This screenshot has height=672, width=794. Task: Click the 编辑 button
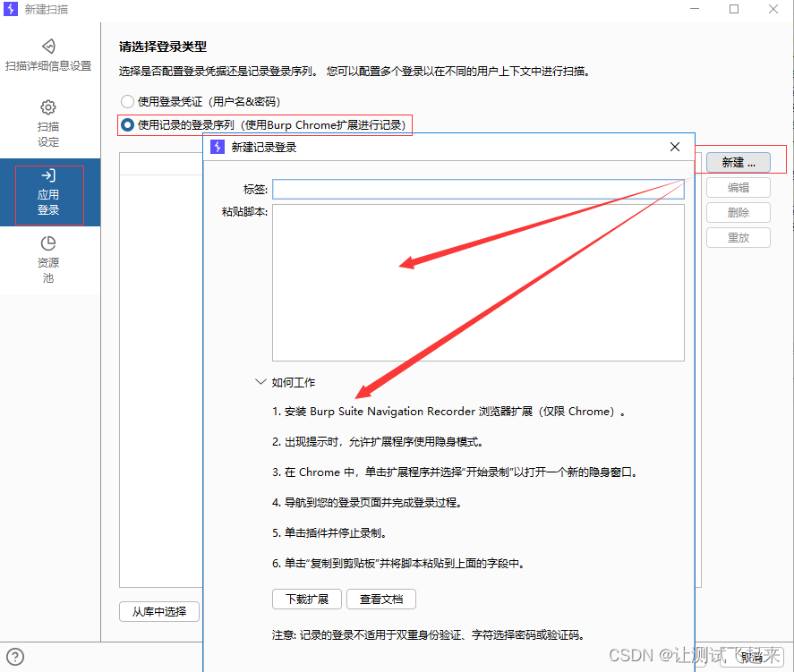coord(739,188)
